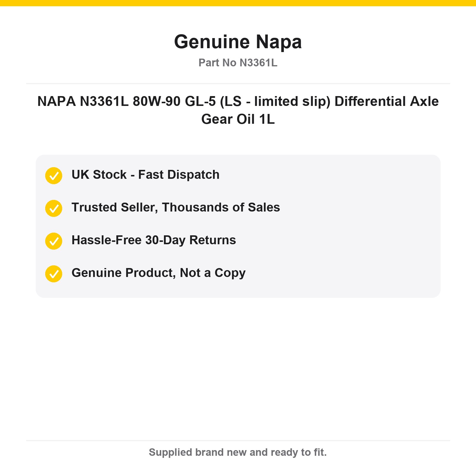Select the Genuine Product, Not a Copy text
The width and height of the screenshot is (476, 476).
click(x=159, y=273)
